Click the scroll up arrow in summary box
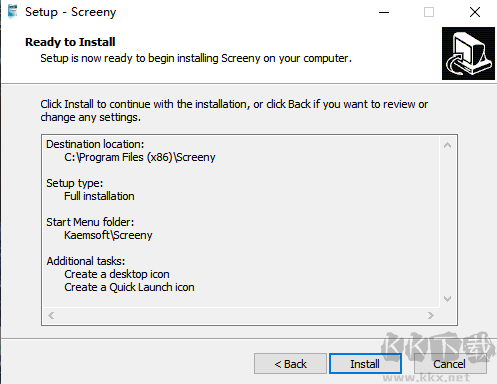The height and width of the screenshot is (384, 497). 448,145
